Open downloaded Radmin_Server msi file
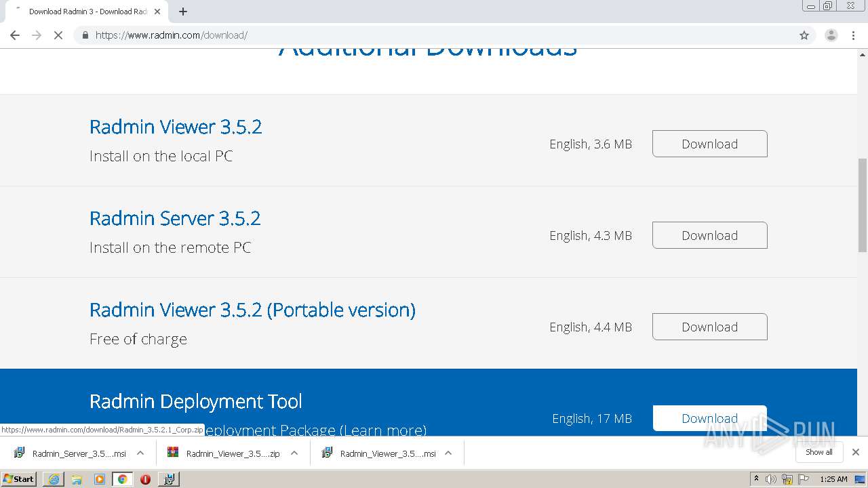Screen dimensions: 868x488 (x=70, y=453)
